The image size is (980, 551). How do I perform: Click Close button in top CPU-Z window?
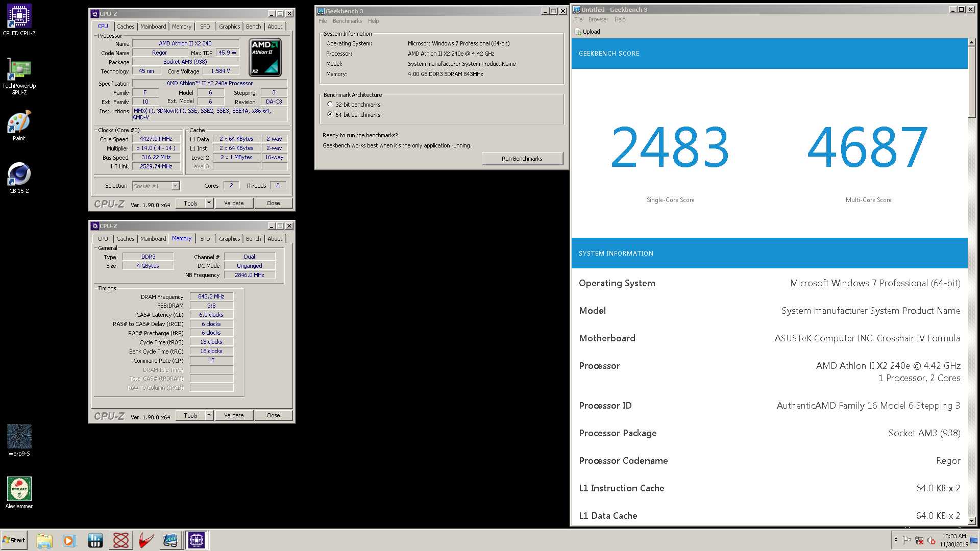273,203
